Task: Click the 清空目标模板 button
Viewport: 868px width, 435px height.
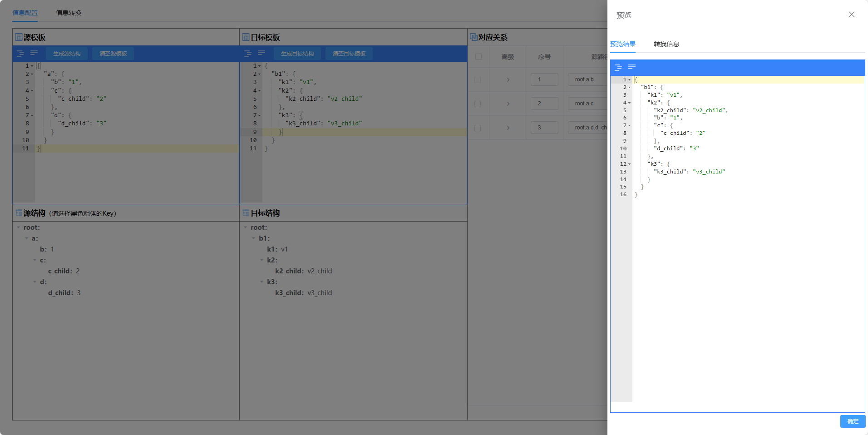Action: point(349,54)
